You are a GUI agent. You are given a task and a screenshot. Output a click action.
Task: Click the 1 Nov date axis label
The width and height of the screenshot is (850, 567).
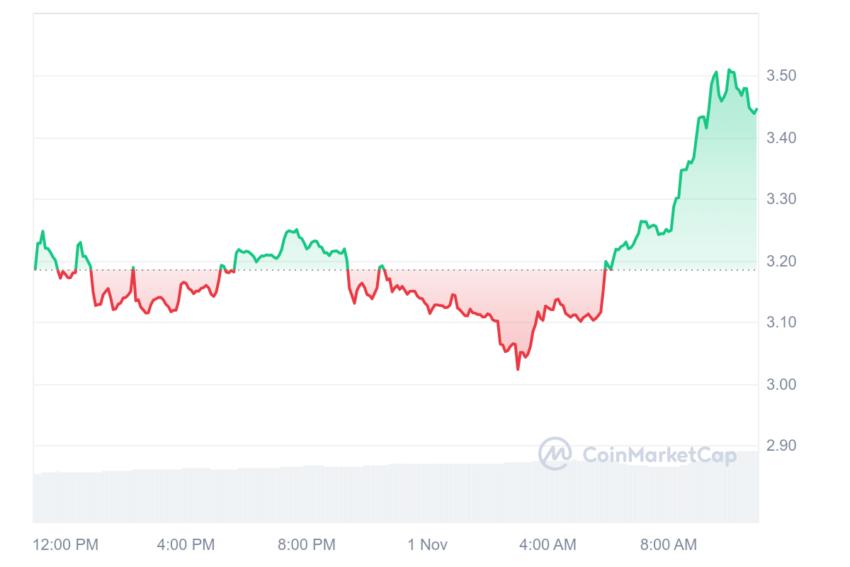tap(428, 545)
